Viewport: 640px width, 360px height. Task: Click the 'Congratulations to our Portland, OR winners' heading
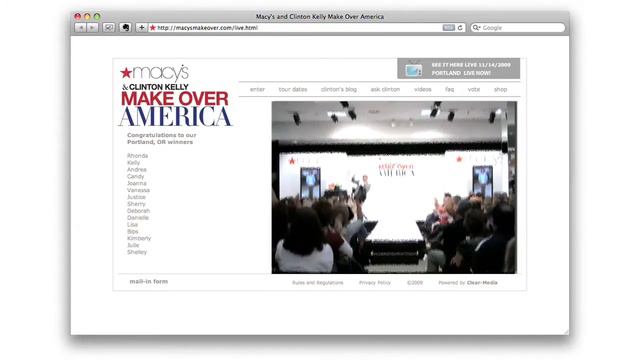coord(162,138)
